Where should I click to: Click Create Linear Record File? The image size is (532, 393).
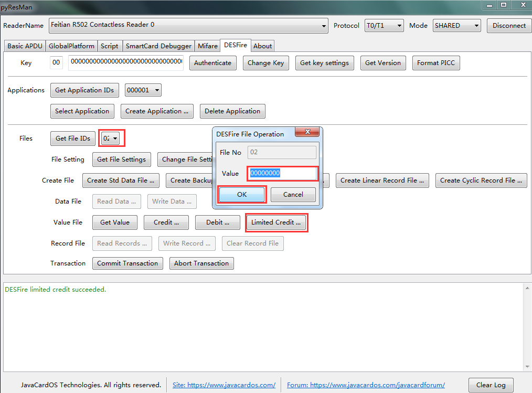[x=382, y=180]
